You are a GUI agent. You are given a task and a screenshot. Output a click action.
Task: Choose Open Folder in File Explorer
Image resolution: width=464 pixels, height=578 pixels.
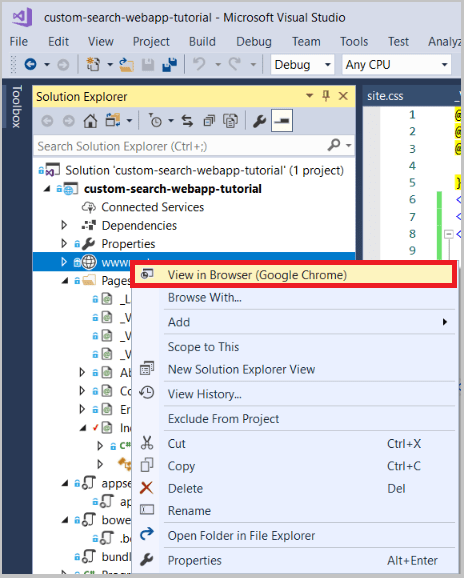241,536
